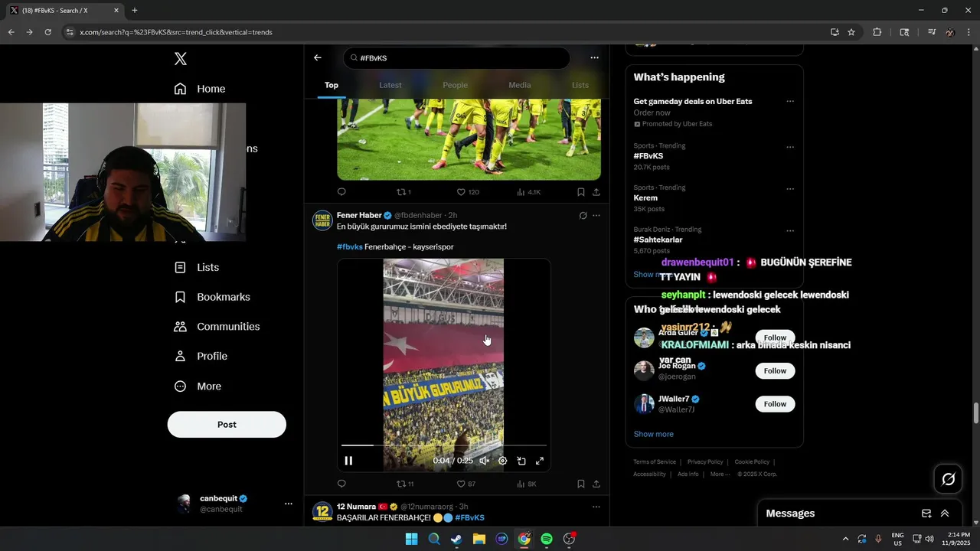Pause the playing video

348,461
